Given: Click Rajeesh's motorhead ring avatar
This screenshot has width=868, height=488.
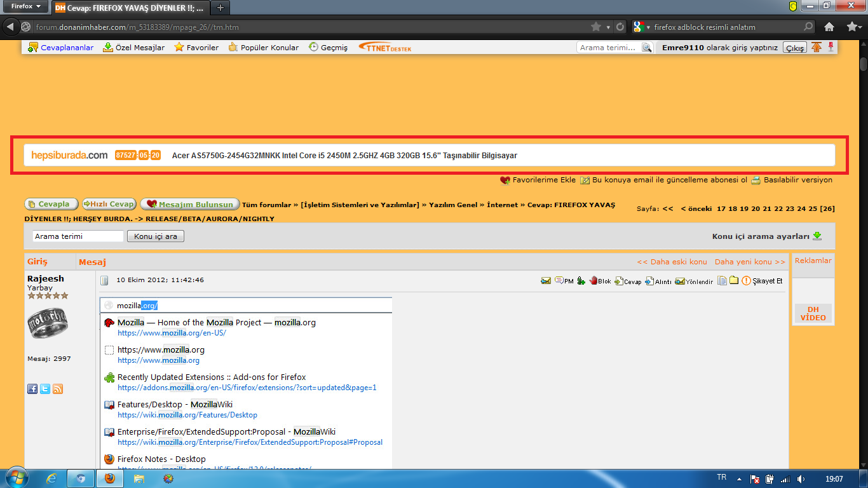Looking at the screenshot, I should (x=48, y=322).
